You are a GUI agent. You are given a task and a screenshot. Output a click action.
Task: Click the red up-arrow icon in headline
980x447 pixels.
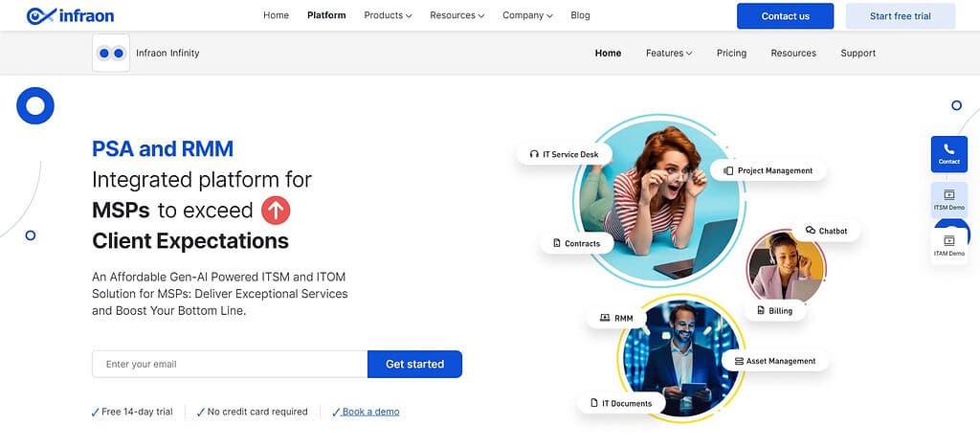pos(276,210)
